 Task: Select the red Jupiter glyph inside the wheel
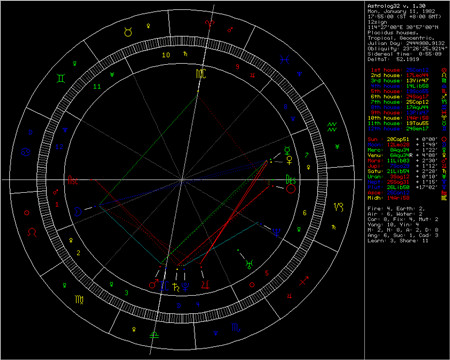205,284
